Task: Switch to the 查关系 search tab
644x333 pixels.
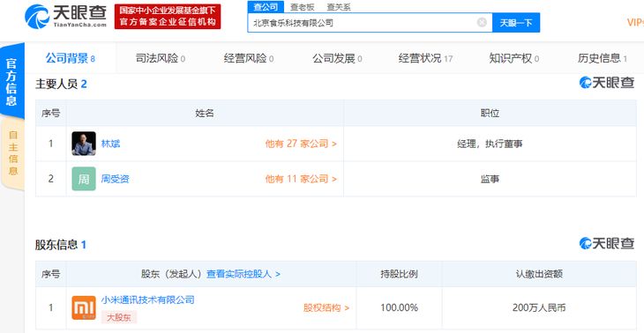Action: pyautogui.click(x=339, y=7)
